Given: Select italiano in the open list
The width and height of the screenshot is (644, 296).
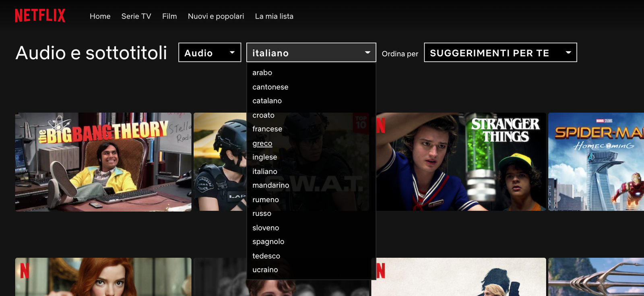Looking at the screenshot, I should [x=264, y=172].
